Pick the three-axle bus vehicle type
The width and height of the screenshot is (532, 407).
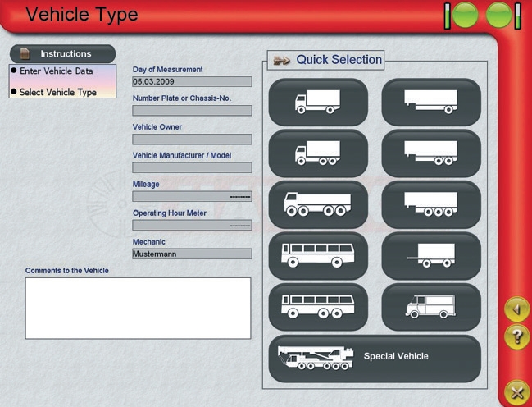[x=318, y=305]
